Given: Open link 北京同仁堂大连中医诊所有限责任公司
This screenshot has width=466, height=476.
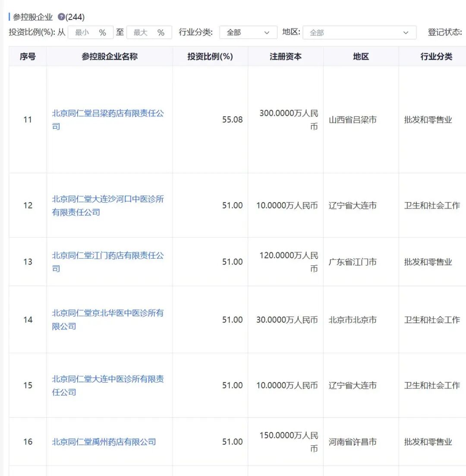Looking at the screenshot, I should click(x=108, y=385).
